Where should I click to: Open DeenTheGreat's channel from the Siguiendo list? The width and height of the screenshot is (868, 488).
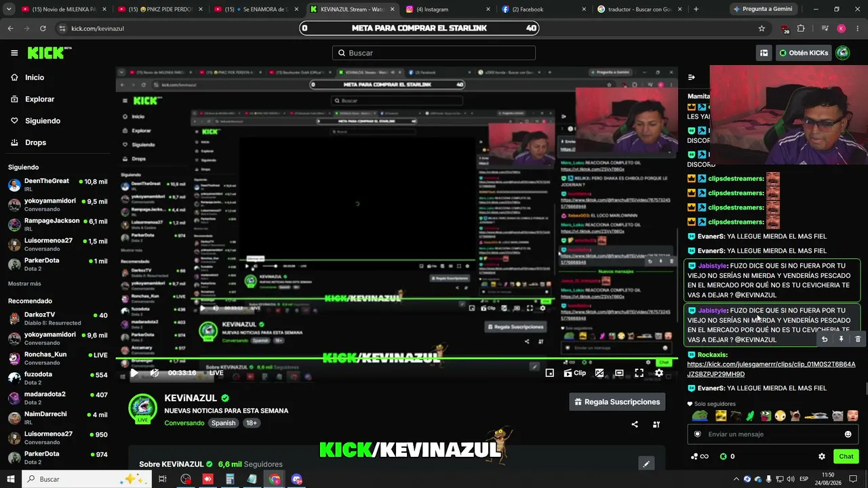(x=58, y=185)
